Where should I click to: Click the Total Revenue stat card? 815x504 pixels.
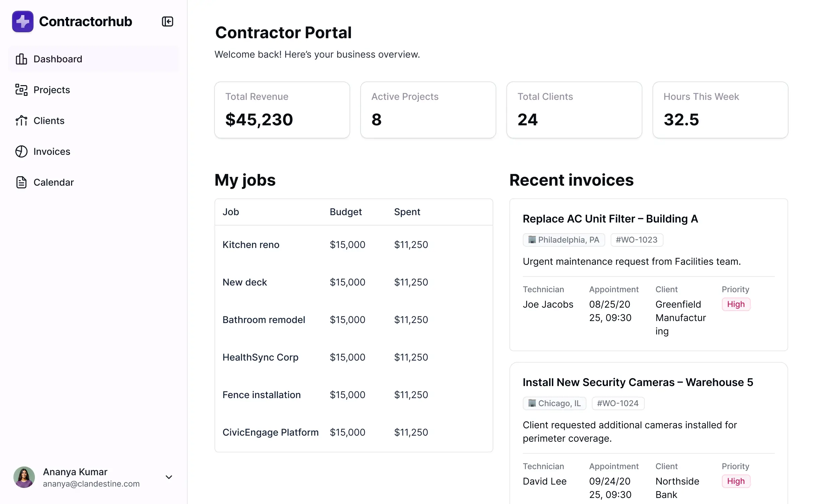point(282,110)
